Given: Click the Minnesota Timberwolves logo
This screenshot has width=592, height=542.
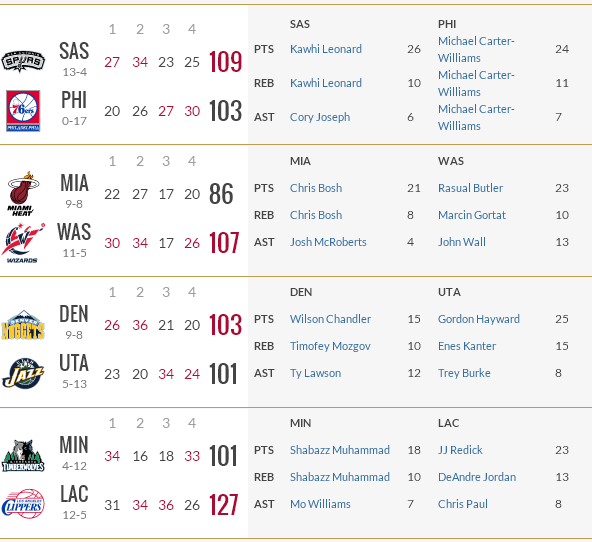Looking at the screenshot, I should [x=23, y=456].
